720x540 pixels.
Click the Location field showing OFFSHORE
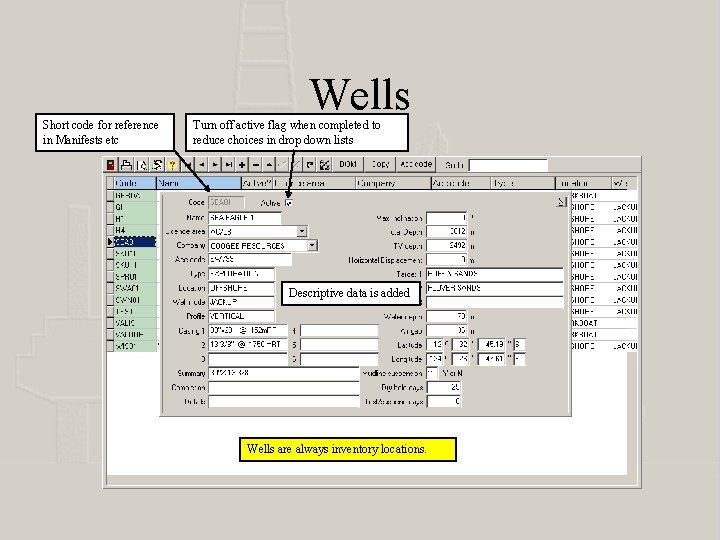(242, 288)
